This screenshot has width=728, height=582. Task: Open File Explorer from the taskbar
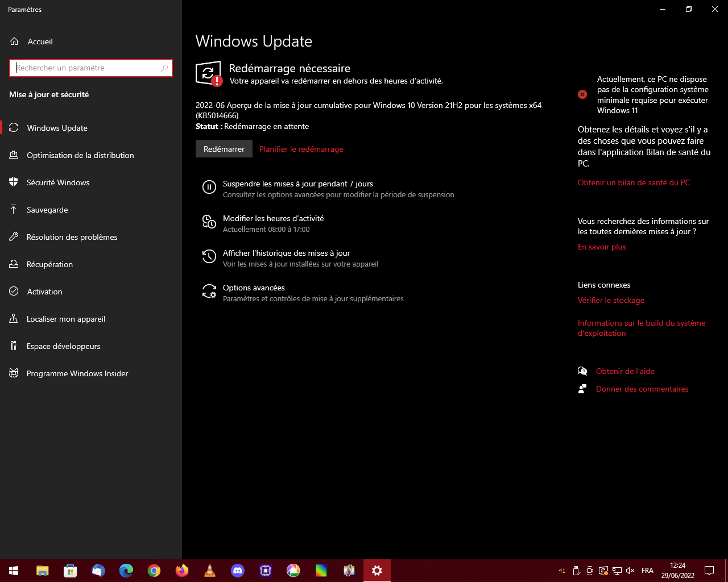tap(42, 571)
